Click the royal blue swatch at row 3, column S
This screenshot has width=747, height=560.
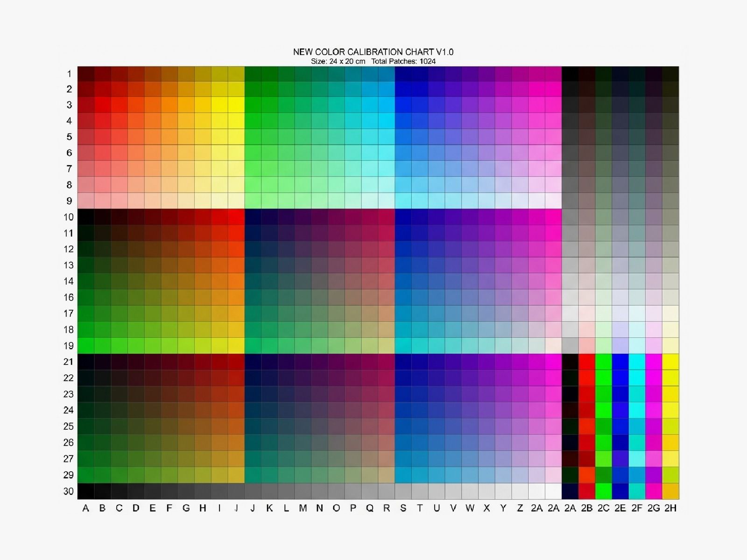403,105
